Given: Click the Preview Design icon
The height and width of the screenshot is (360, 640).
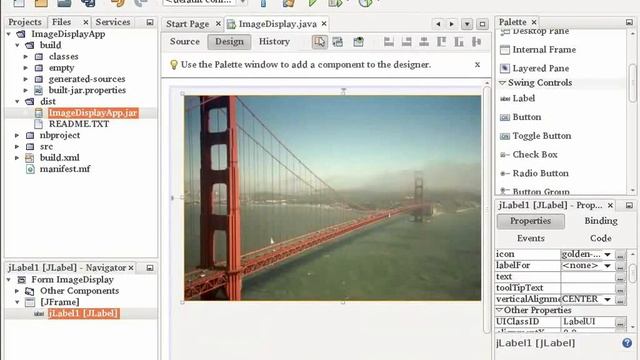Looking at the screenshot, I should point(358,42).
